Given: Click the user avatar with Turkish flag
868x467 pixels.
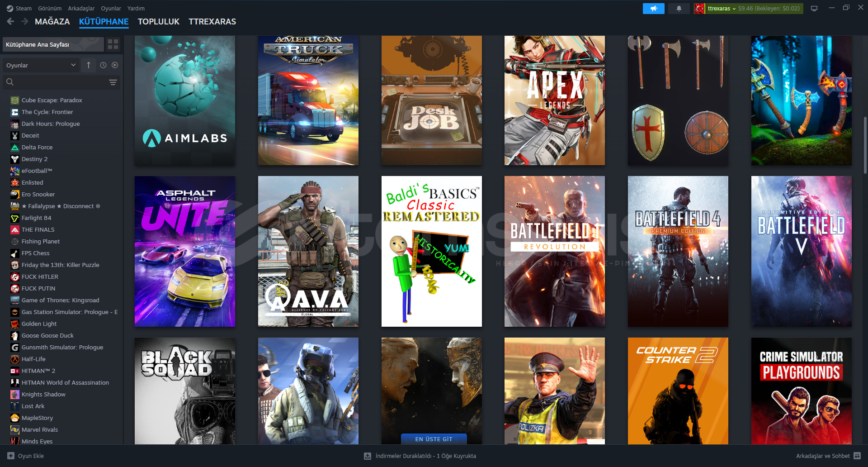Looking at the screenshot, I should click(x=699, y=9).
